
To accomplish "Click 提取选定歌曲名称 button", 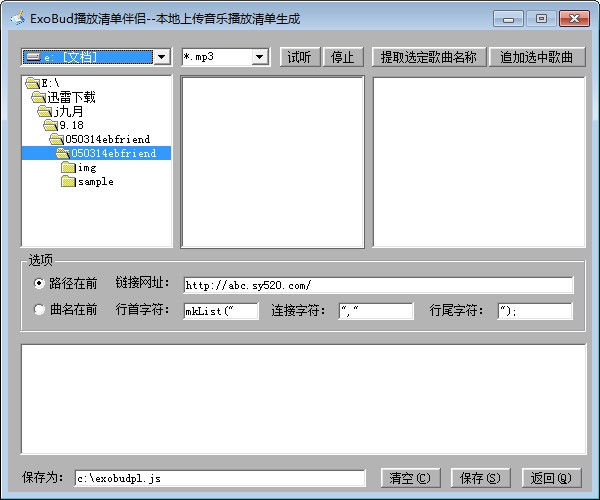I will click(429, 57).
